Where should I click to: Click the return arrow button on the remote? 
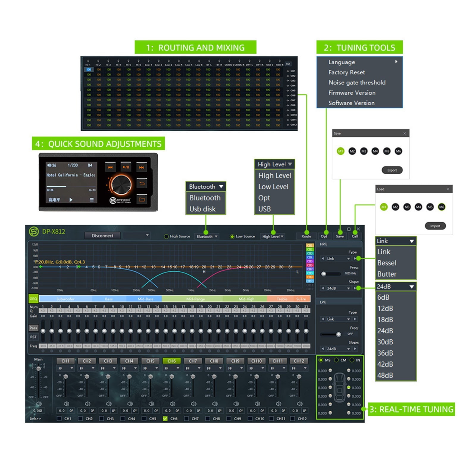click(x=142, y=184)
